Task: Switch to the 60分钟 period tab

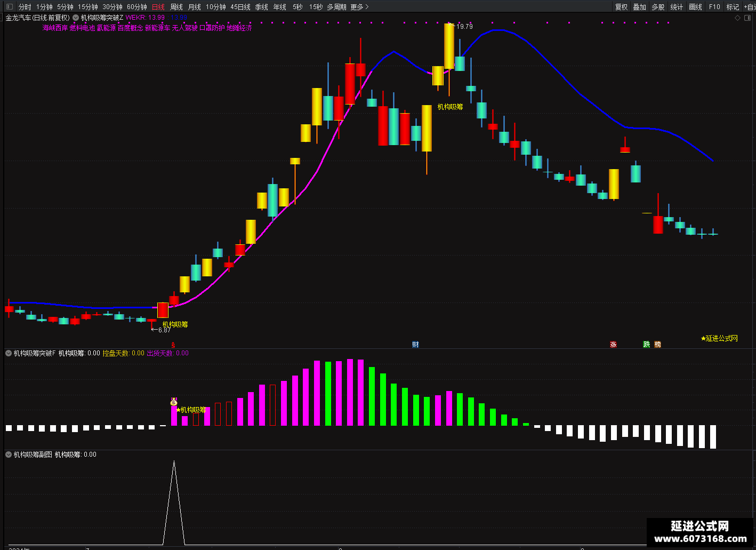Action: click(137, 7)
